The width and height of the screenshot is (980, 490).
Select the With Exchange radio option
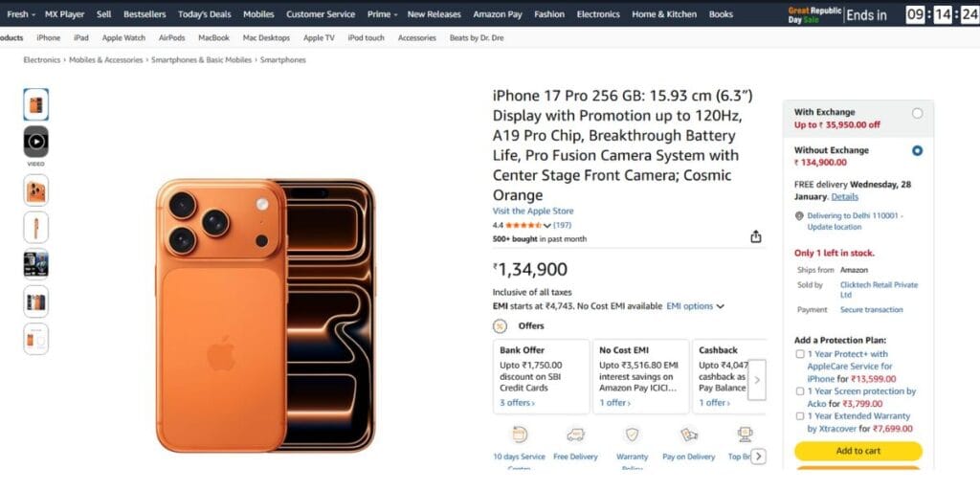(917, 113)
